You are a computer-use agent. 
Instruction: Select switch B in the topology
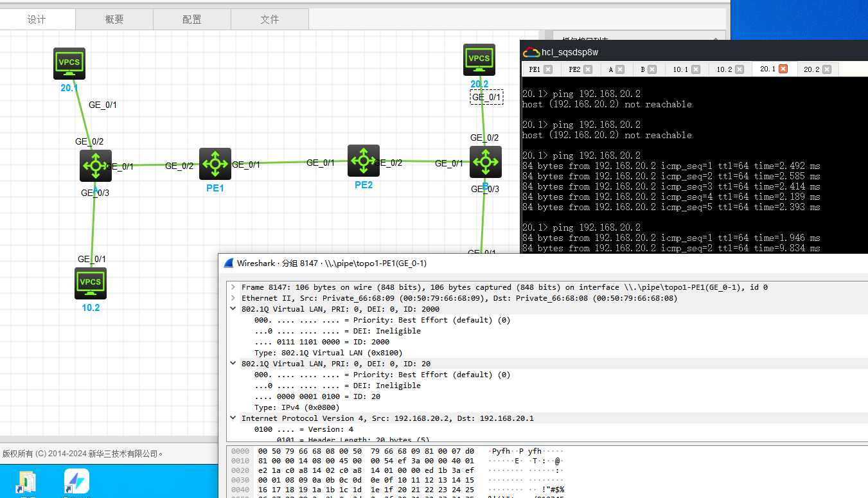point(485,162)
